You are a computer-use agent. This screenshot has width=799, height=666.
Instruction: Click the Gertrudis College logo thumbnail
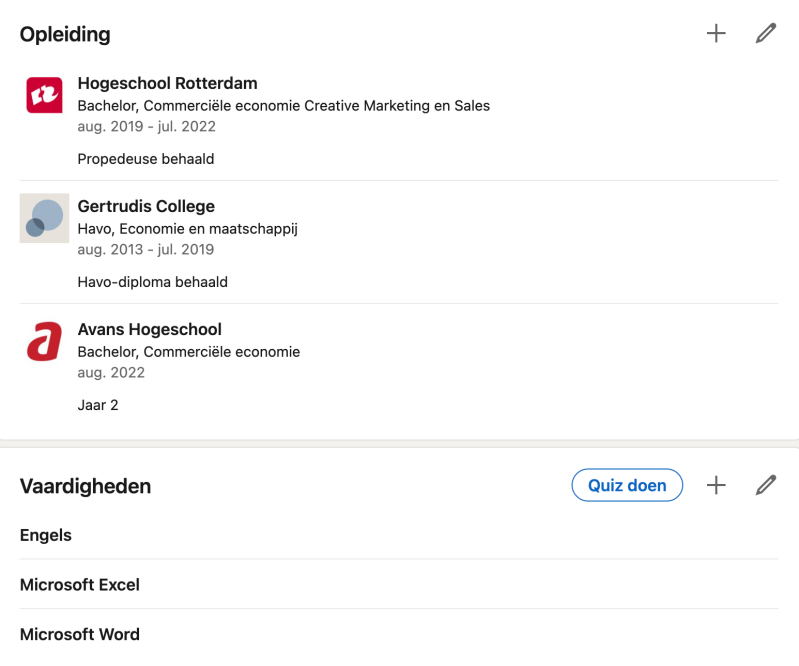44,218
